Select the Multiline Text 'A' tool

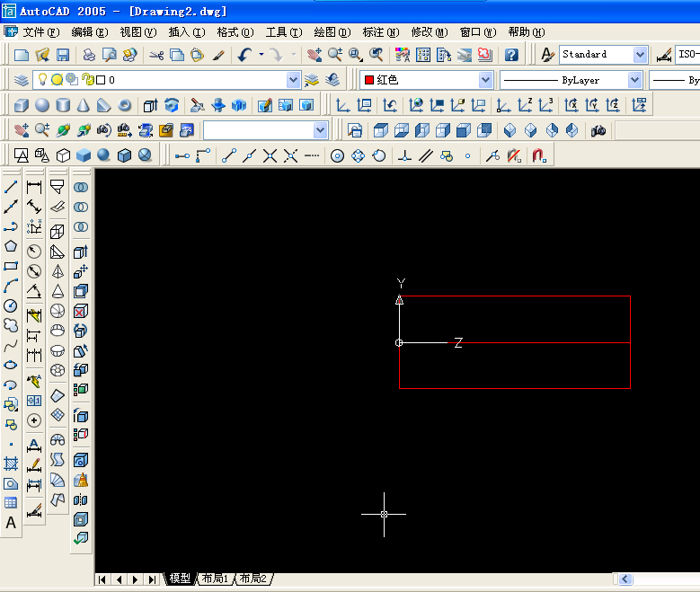pyautogui.click(x=11, y=522)
